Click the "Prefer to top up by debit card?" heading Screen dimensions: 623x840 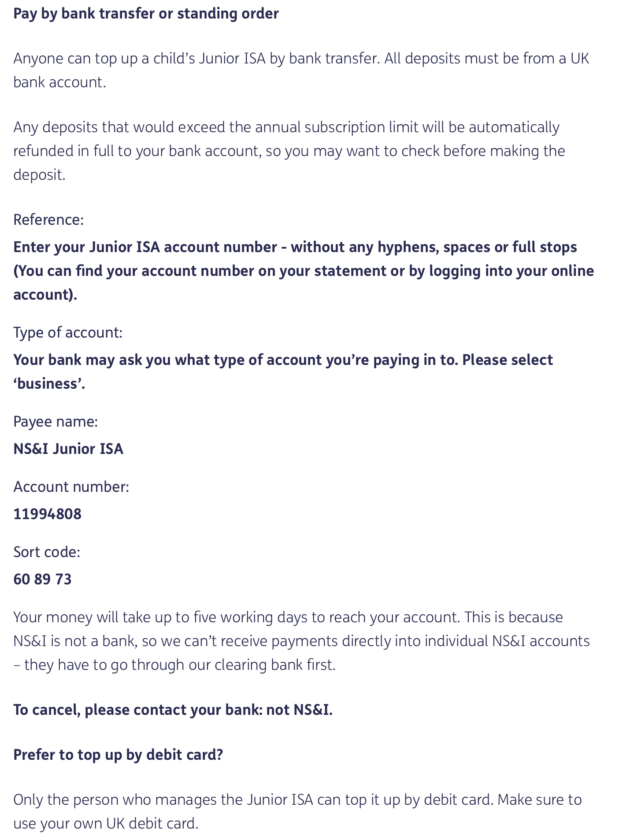(118, 755)
